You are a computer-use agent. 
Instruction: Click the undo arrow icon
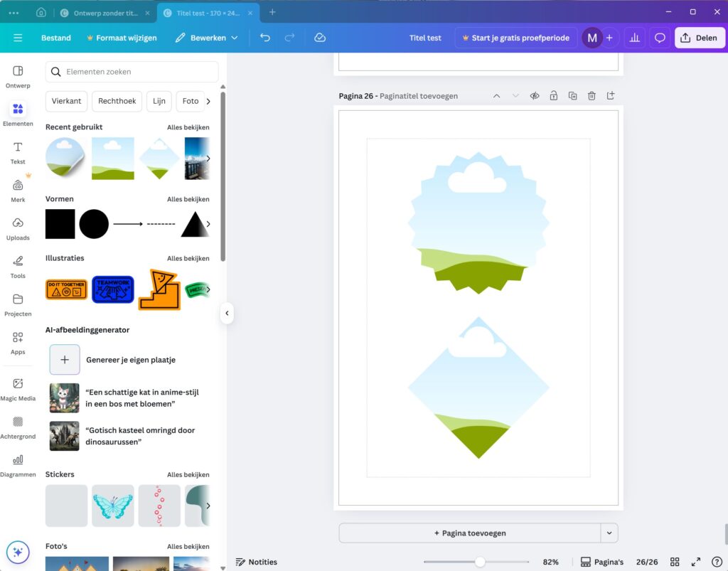(265, 38)
